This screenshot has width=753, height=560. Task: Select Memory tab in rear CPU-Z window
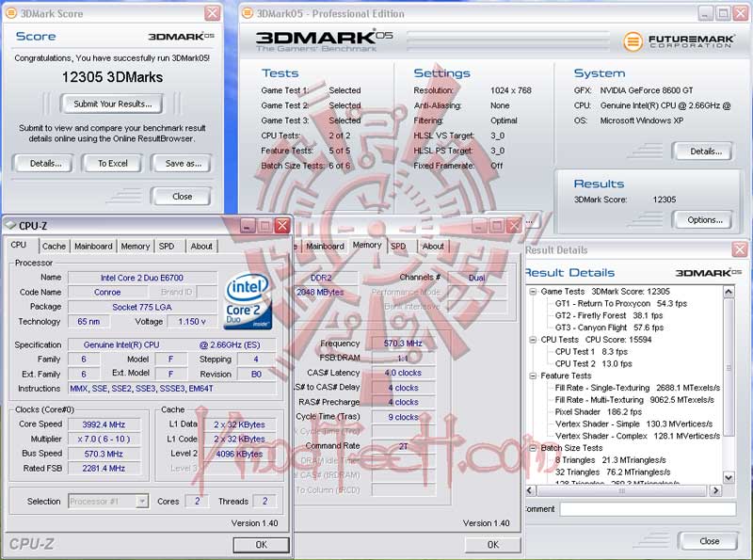pos(367,245)
